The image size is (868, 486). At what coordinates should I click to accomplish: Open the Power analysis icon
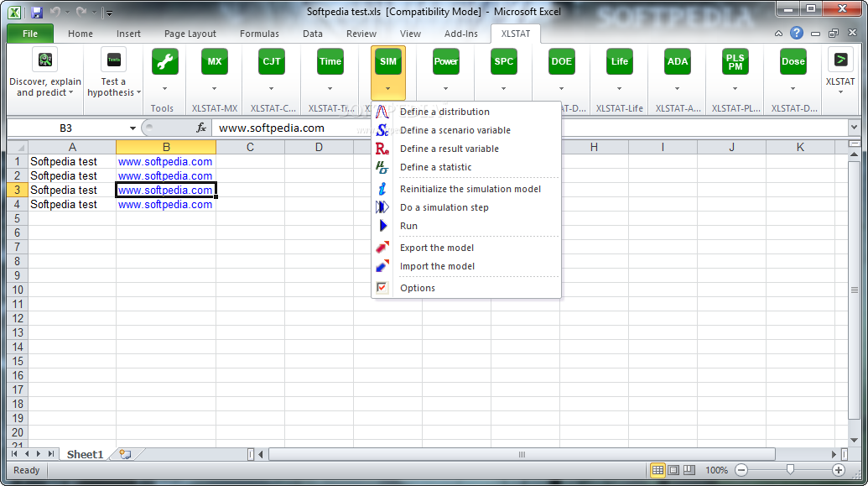(445, 61)
